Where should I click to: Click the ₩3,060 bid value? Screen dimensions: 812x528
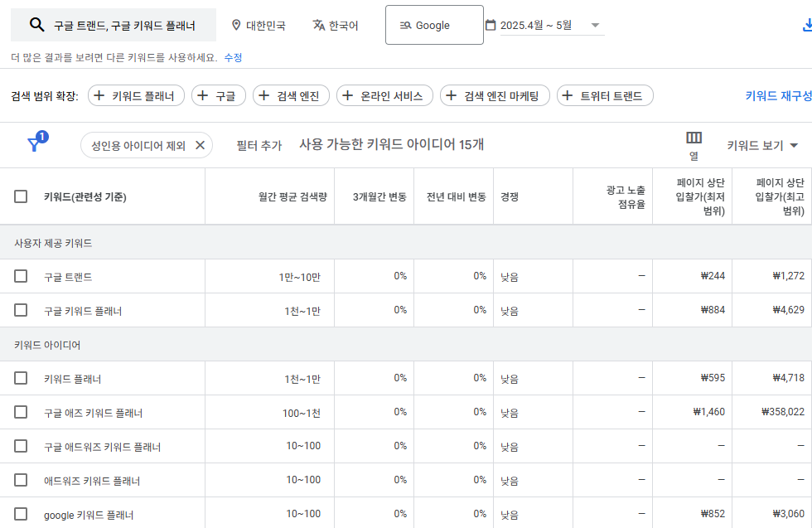tap(788, 514)
